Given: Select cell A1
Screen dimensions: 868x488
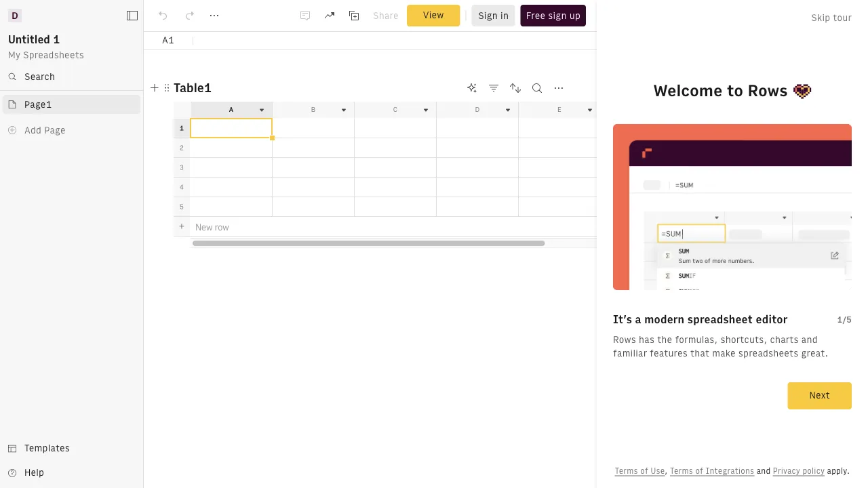Looking at the screenshot, I should tap(231, 128).
